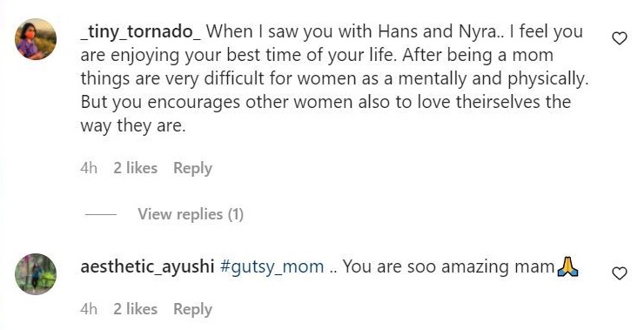The width and height of the screenshot is (644, 330).
Task: Click the folded hands emoji
Action: pyautogui.click(x=567, y=266)
